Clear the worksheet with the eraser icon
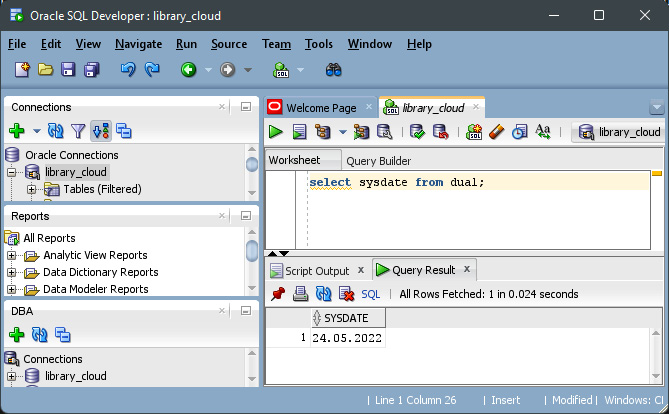 coord(496,132)
